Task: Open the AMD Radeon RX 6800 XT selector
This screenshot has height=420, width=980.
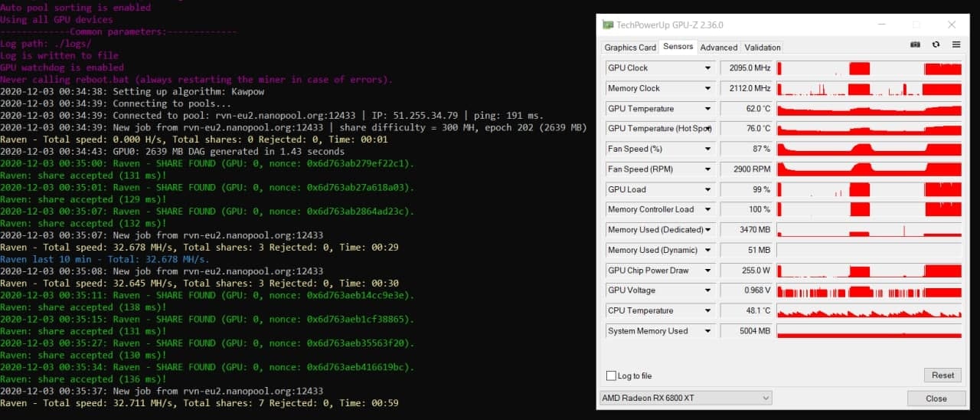Action: (686, 398)
